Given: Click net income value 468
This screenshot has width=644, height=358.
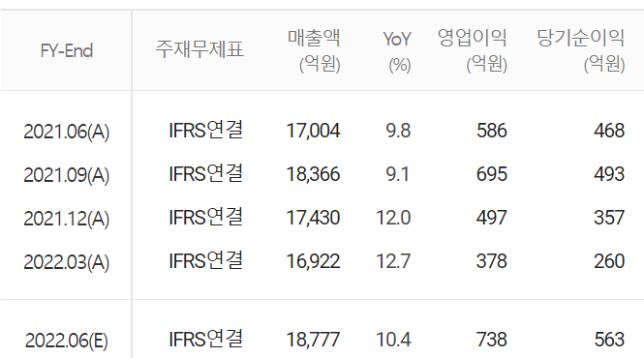Looking at the screenshot, I should point(609,131).
